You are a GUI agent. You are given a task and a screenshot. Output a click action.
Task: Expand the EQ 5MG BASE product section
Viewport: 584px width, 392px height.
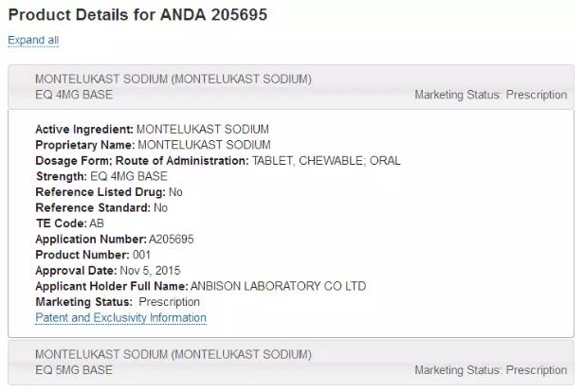point(291,363)
